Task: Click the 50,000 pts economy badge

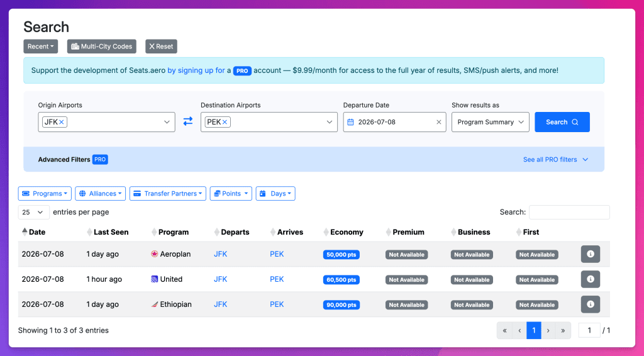Action: click(341, 255)
